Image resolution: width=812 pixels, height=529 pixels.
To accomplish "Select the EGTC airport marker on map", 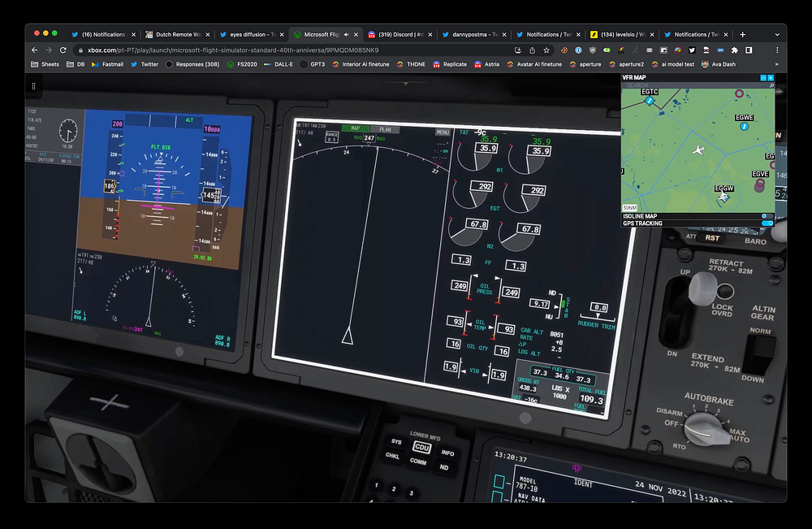I will coord(650,101).
